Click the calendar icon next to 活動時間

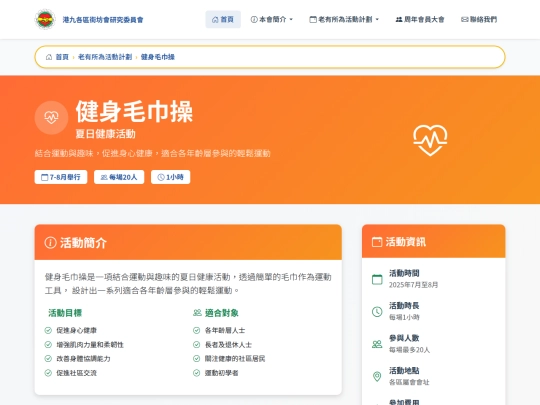click(377, 279)
